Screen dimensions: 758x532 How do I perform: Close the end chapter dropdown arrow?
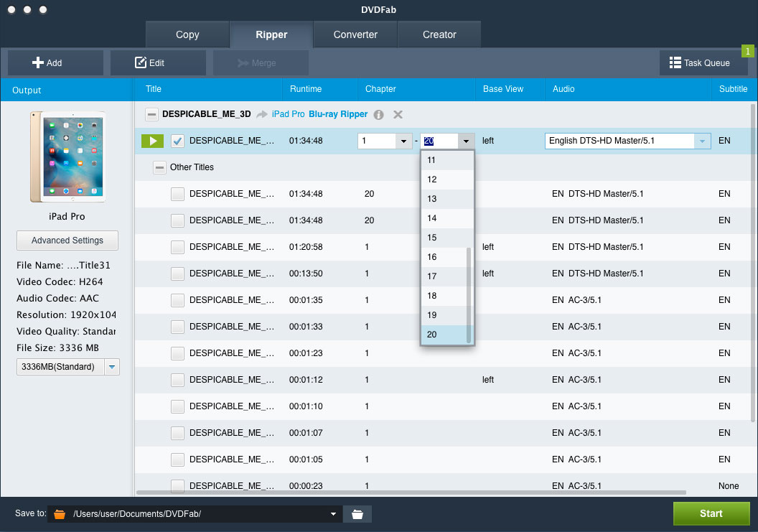466,141
